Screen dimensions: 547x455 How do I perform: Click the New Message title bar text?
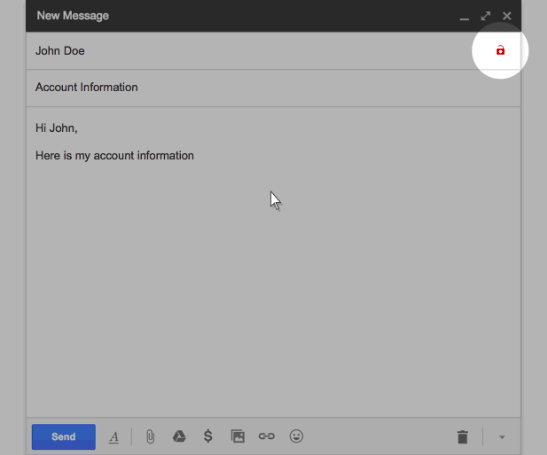[73, 16]
